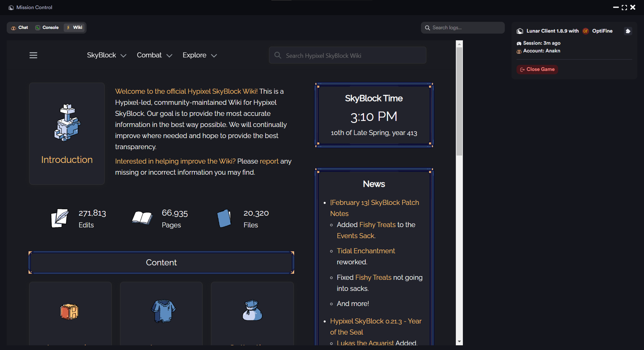The width and height of the screenshot is (644, 350).
Task: Click the wiki scrollbar up arrow
Action: click(x=459, y=44)
